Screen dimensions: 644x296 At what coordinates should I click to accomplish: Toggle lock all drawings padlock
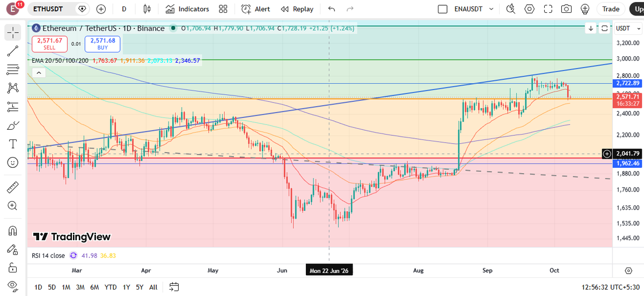tap(13, 268)
